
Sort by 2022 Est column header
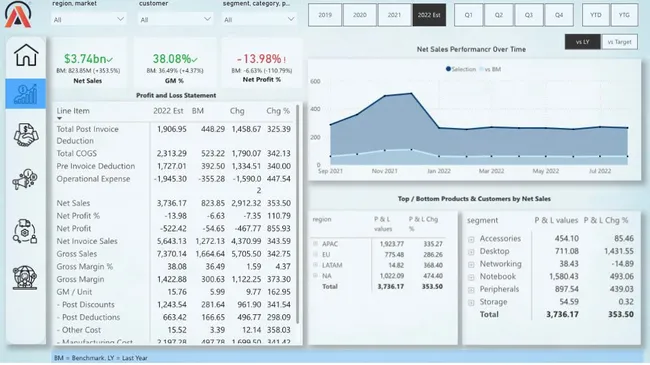tap(168, 111)
